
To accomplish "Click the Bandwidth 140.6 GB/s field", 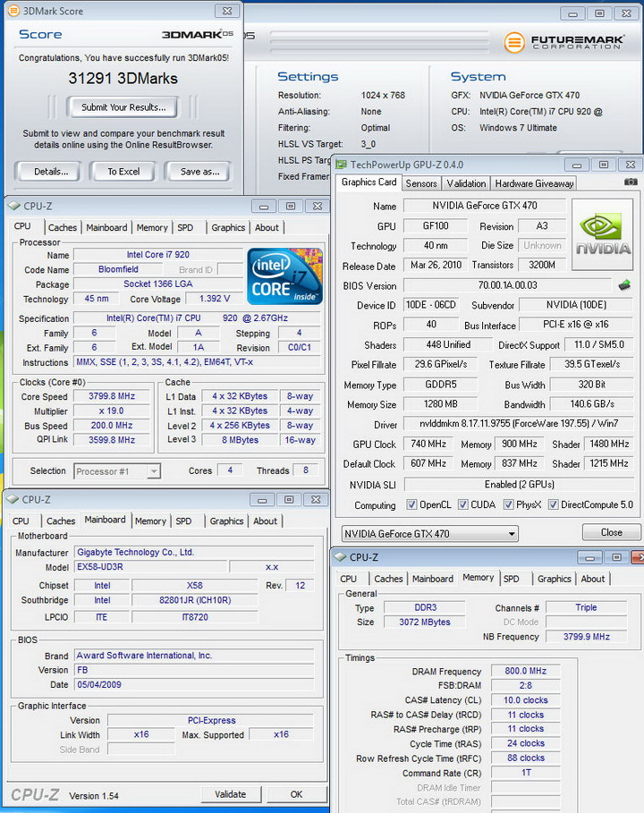I will (591, 404).
